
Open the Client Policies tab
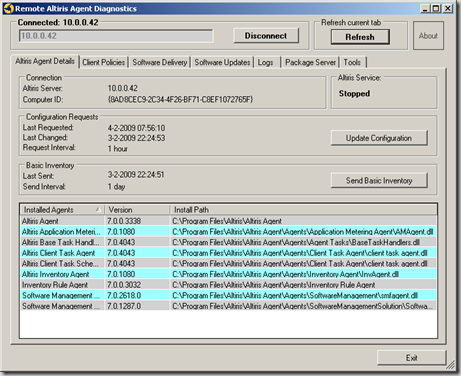(x=104, y=62)
